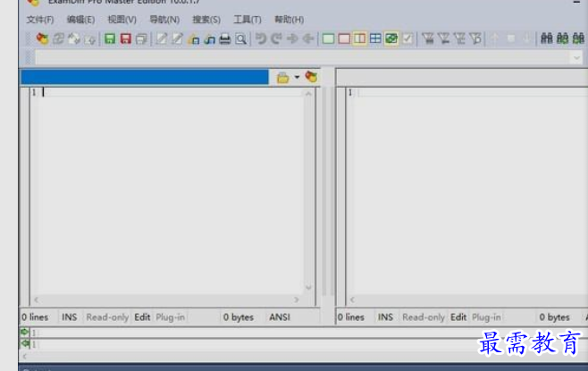Image resolution: width=588 pixels, height=371 pixels.
Task: Click the gray right arrow copy icon
Action: [292, 38]
